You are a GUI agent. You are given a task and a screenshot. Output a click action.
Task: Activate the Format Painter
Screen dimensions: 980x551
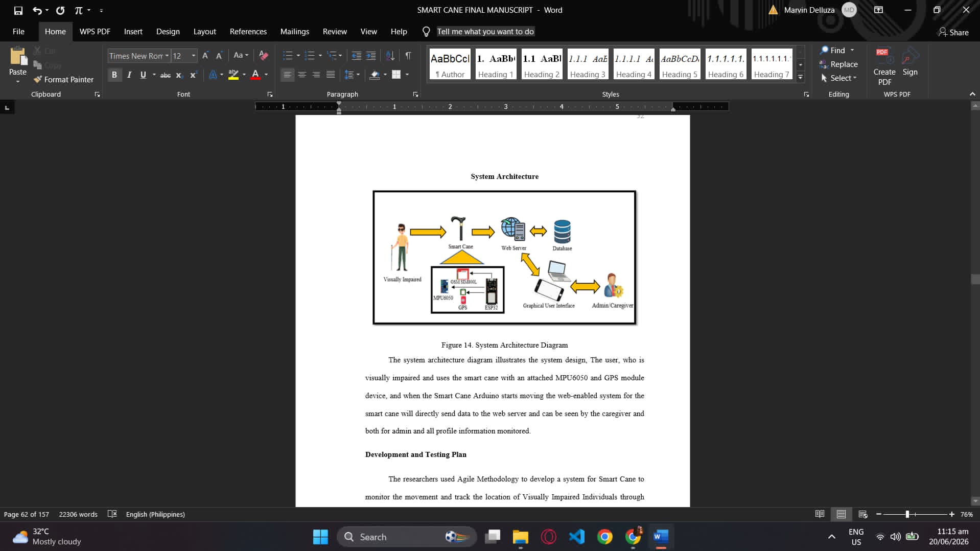64,79
